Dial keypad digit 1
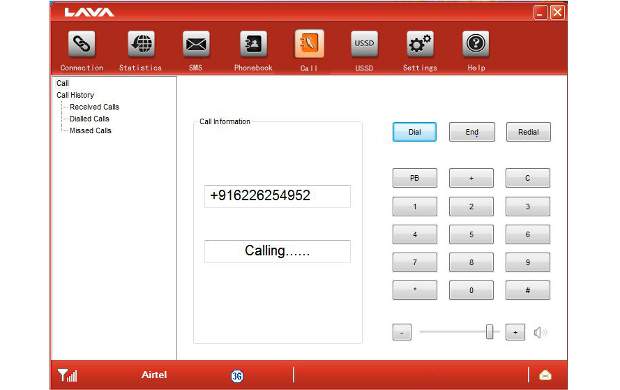This screenshot has width=620, height=390. (415, 206)
